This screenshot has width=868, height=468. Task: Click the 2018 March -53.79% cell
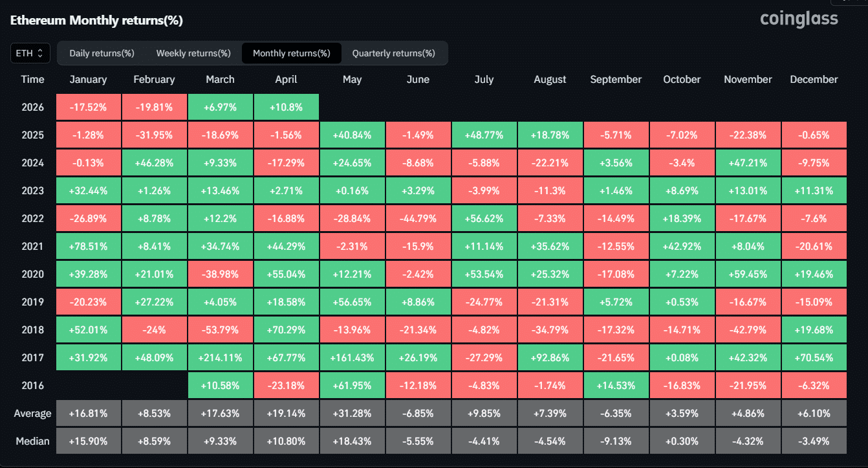point(220,329)
